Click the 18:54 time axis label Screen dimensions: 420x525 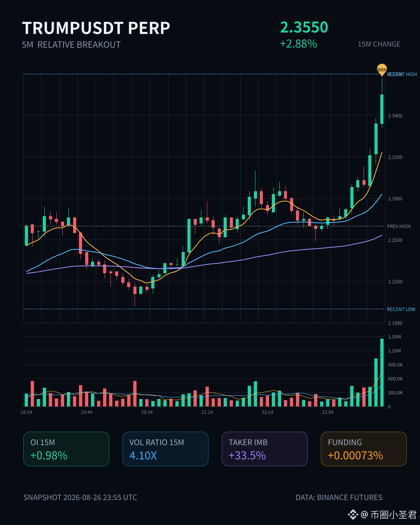click(x=26, y=412)
